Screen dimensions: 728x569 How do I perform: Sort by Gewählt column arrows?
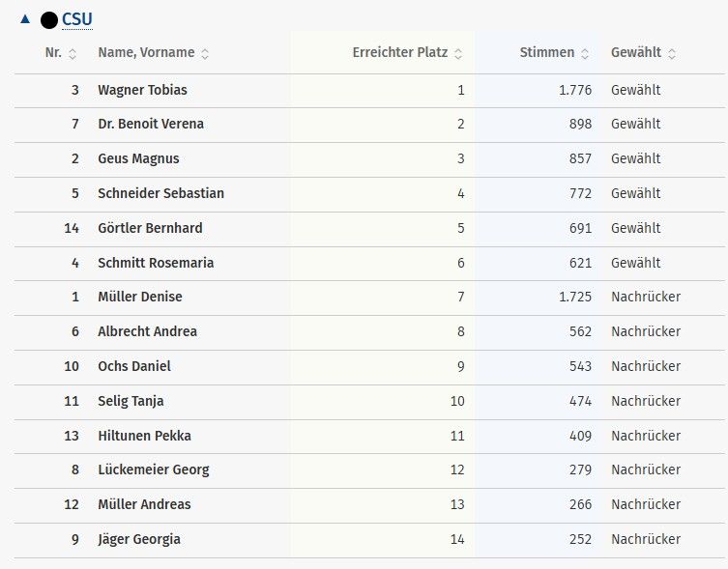pos(672,53)
